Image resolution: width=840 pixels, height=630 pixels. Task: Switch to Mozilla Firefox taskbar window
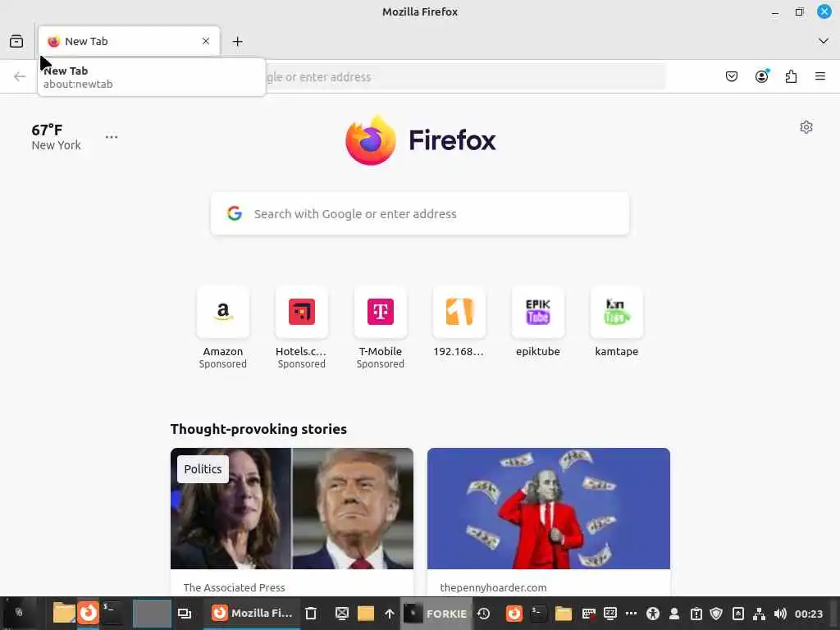251,613
